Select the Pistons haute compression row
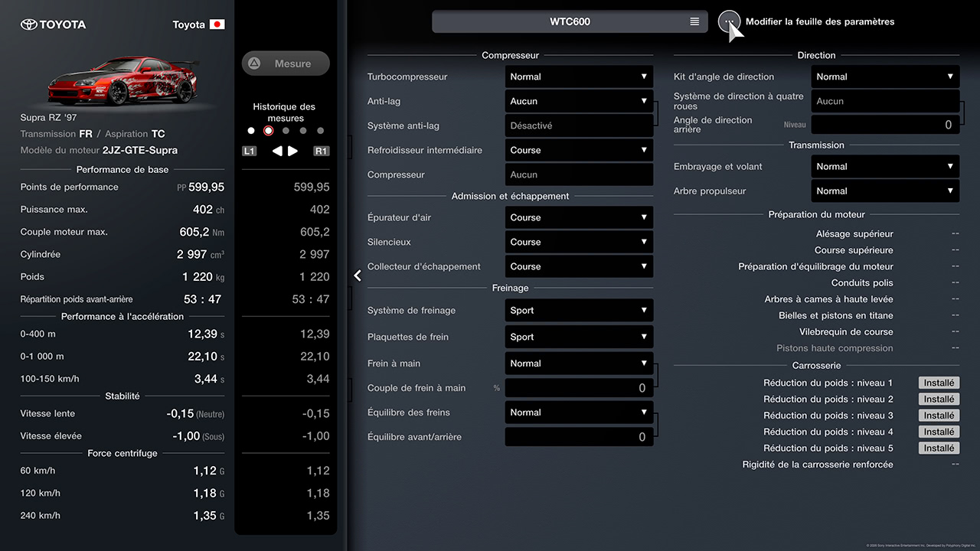Viewport: 980px width, 551px height. pos(816,348)
